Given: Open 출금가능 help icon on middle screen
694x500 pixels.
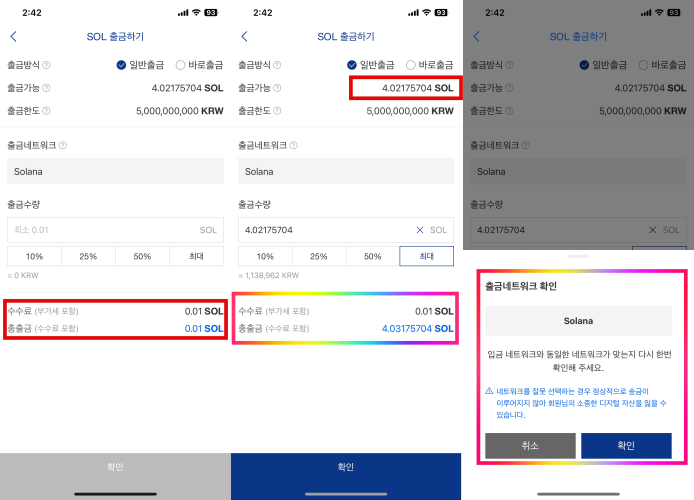Looking at the screenshot, I should click(277, 88).
